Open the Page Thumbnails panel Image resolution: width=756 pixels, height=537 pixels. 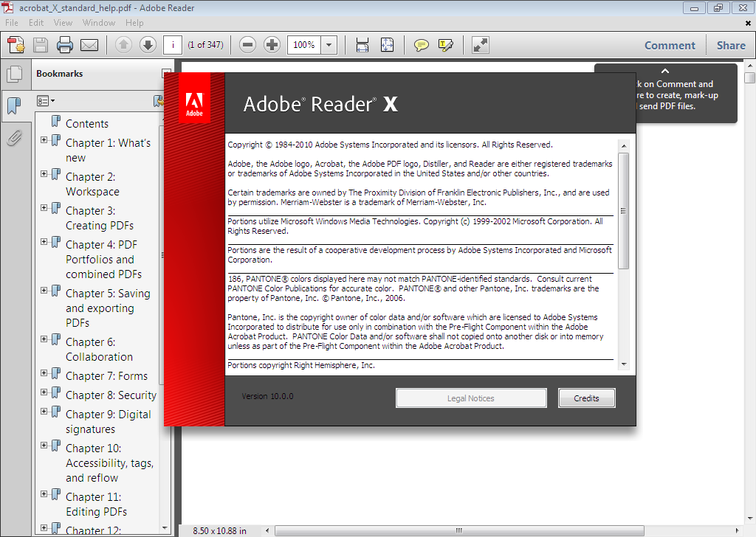(16, 73)
